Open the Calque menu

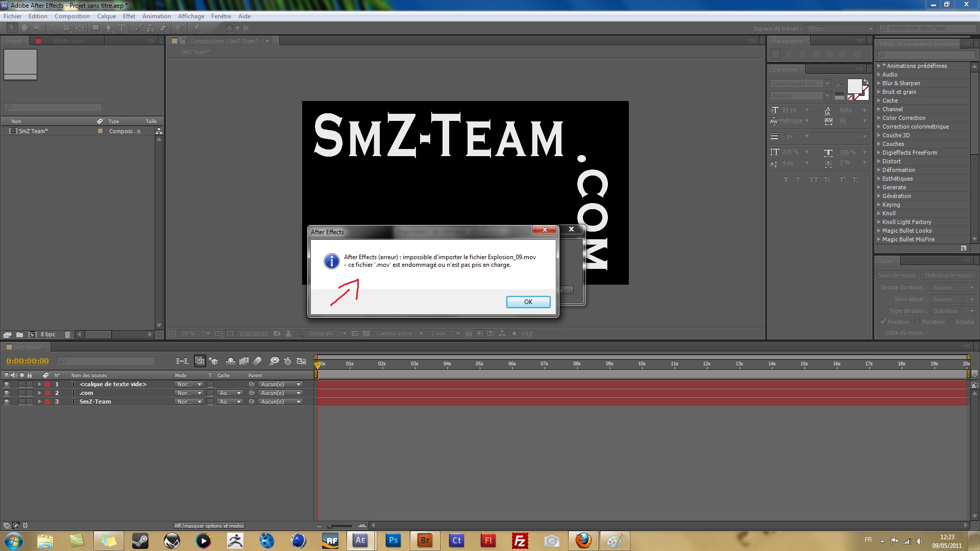[106, 16]
